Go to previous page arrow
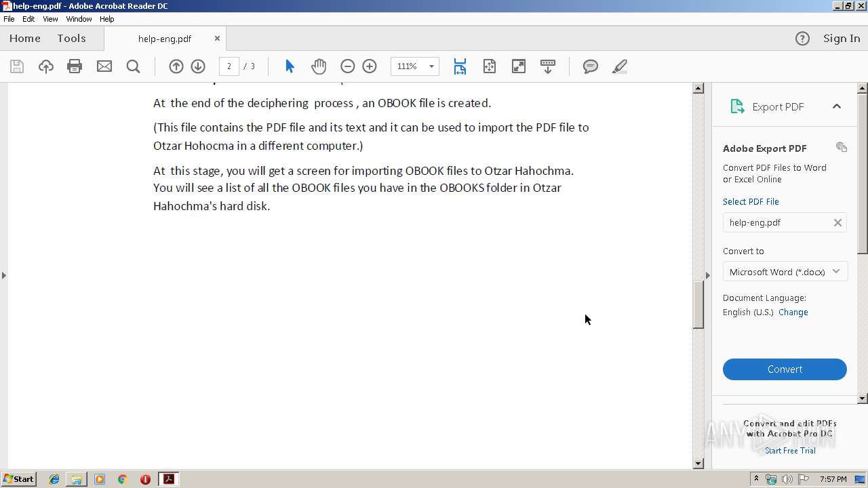This screenshot has height=488, width=868. point(176,66)
